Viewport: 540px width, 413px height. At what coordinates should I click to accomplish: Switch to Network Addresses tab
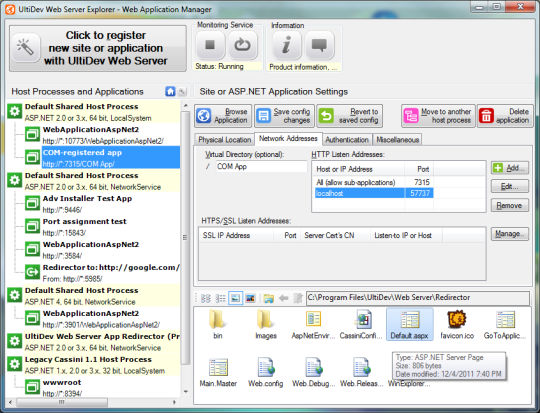coord(288,138)
